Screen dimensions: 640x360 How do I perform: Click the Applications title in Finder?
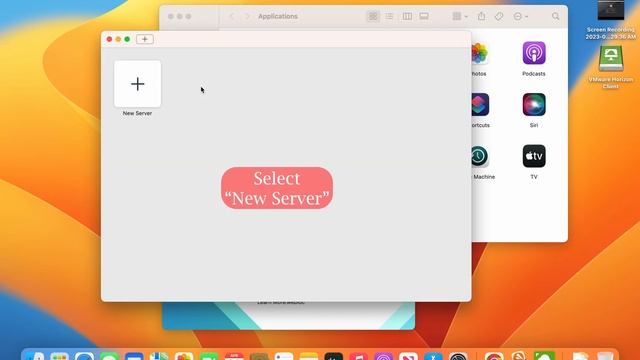278,16
